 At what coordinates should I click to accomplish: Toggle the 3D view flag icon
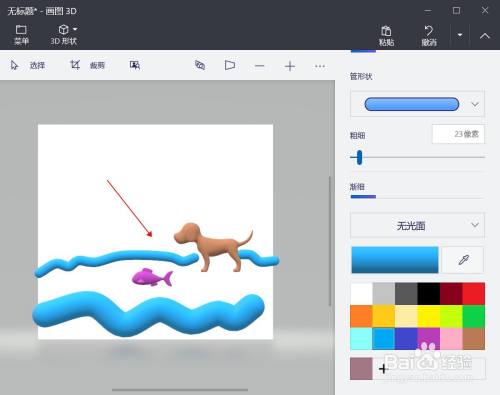coord(230,65)
